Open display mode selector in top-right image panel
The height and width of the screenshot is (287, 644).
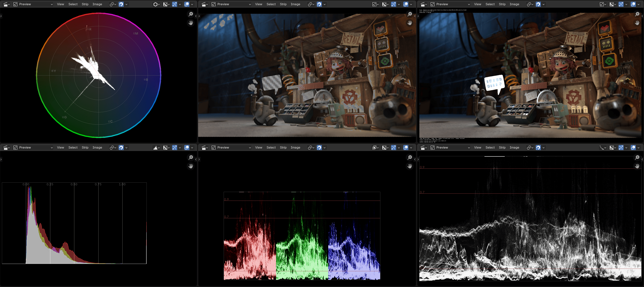pos(603,4)
